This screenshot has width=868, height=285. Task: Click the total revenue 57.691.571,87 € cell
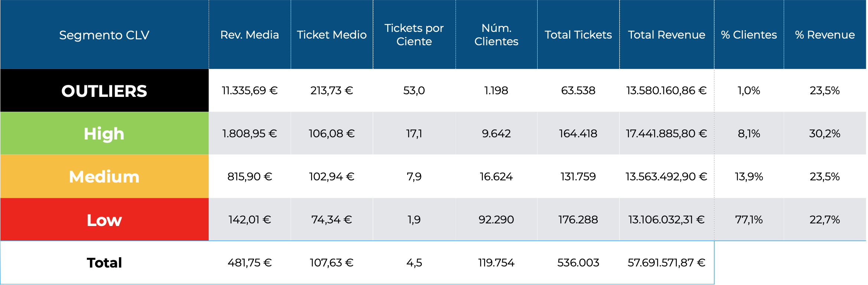click(x=666, y=263)
